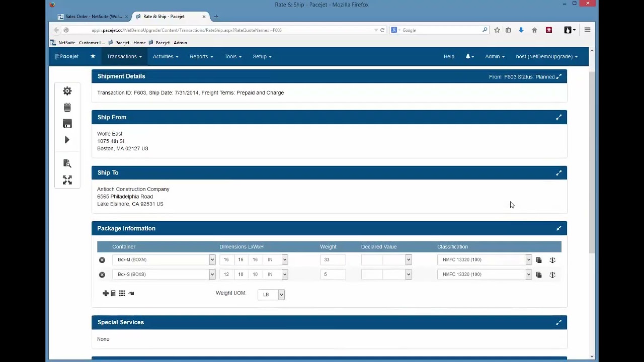
Task: Open Box-S (BOXS) container dropdown
Action: pyautogui.click(x=164, y=274)
